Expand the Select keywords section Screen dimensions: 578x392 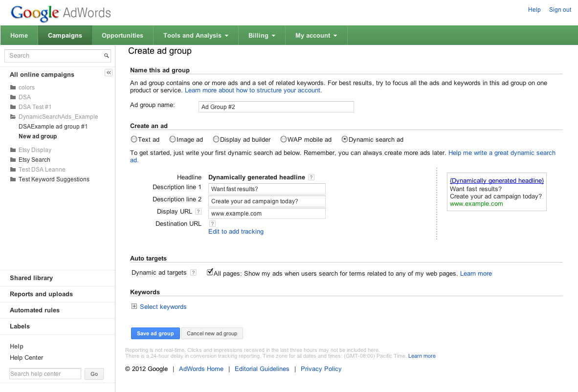(x=134, y=306)
